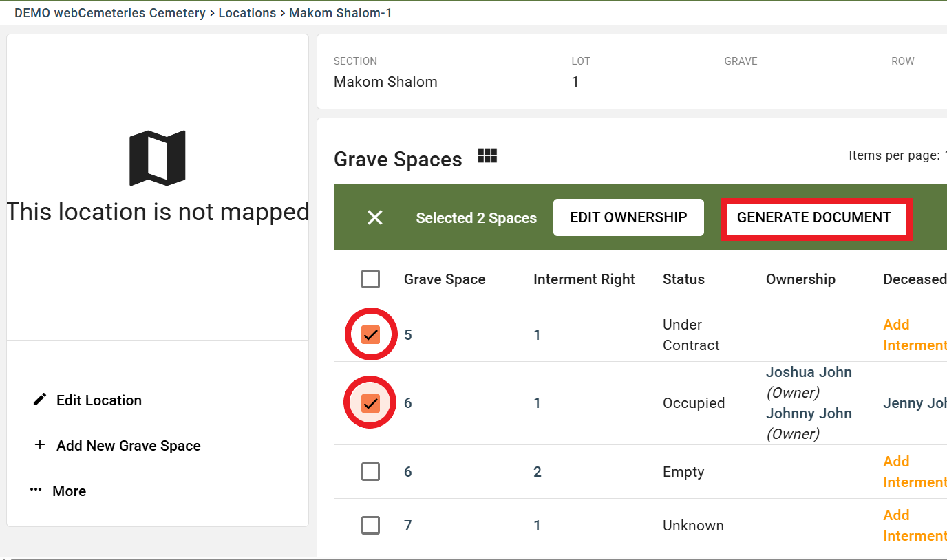Click the Grave Spaces heading

(x=398, y=160)
